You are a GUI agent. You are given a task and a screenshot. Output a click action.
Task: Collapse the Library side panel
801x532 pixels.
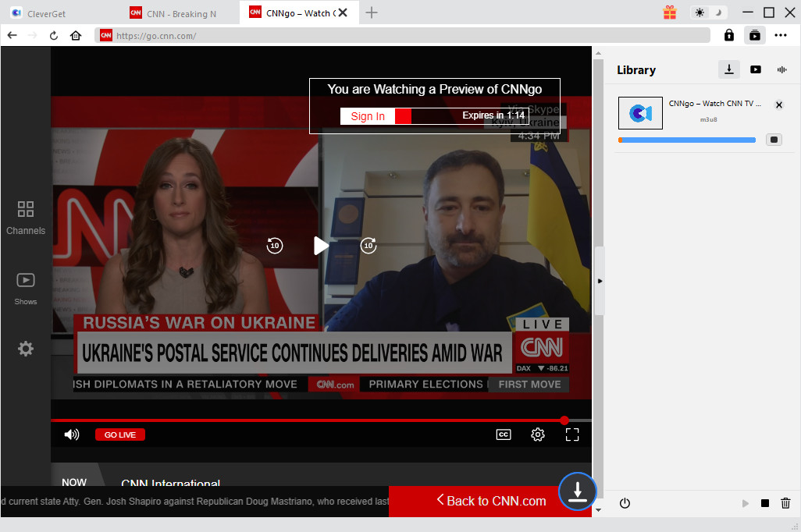tap(599, 281)
